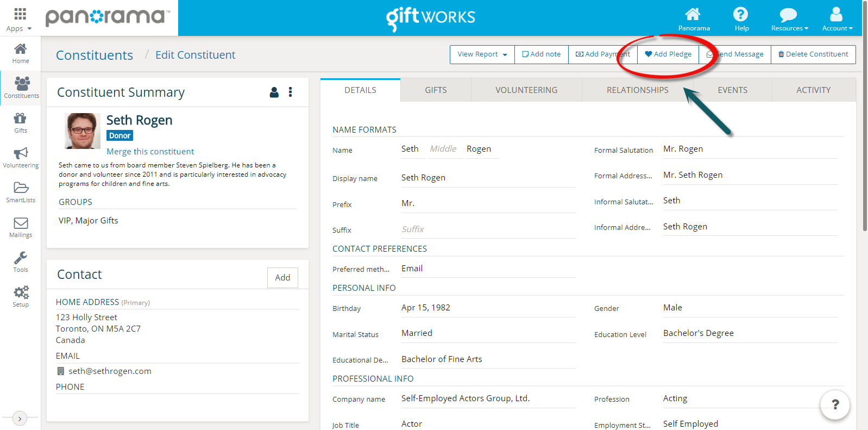Click the Middle name input field
The height and width of the screenshot is (430, 868).
click(444, 149)
